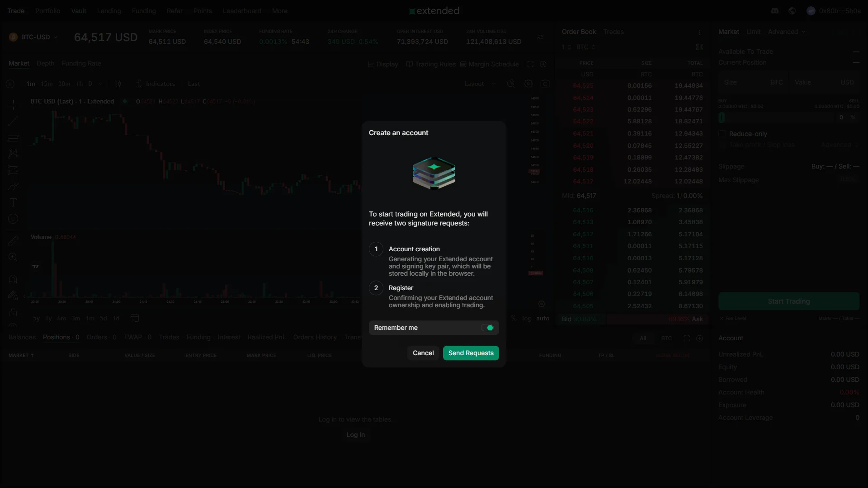
Task: Expand the Advanced order type dropdown
Action: [787, 32]
